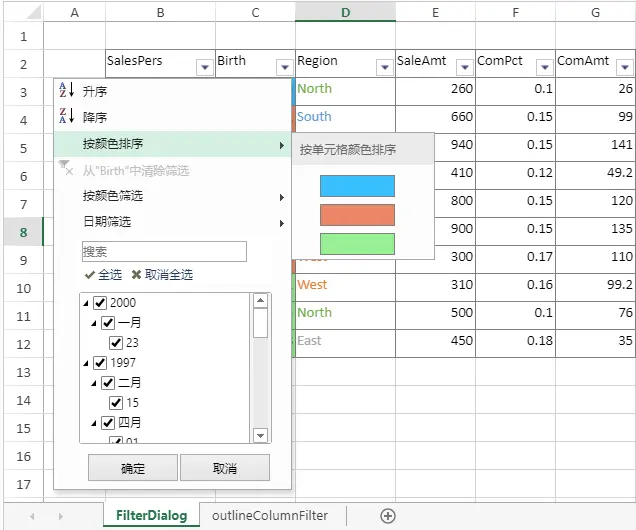Open the SalesPers filter dropdown

pos(205,67)
